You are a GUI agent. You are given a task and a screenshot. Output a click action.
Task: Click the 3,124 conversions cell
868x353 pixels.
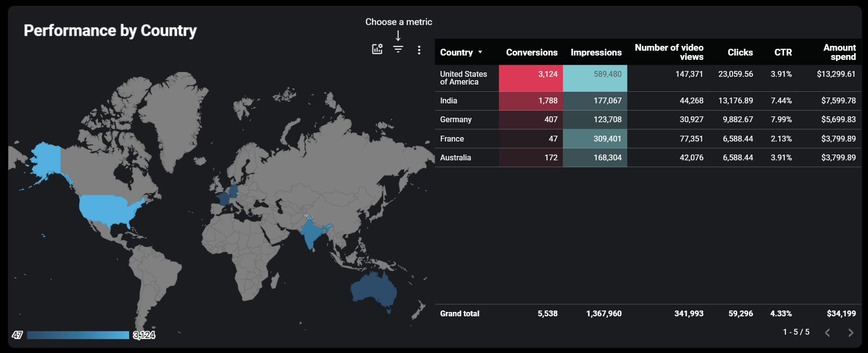(531, 78)
